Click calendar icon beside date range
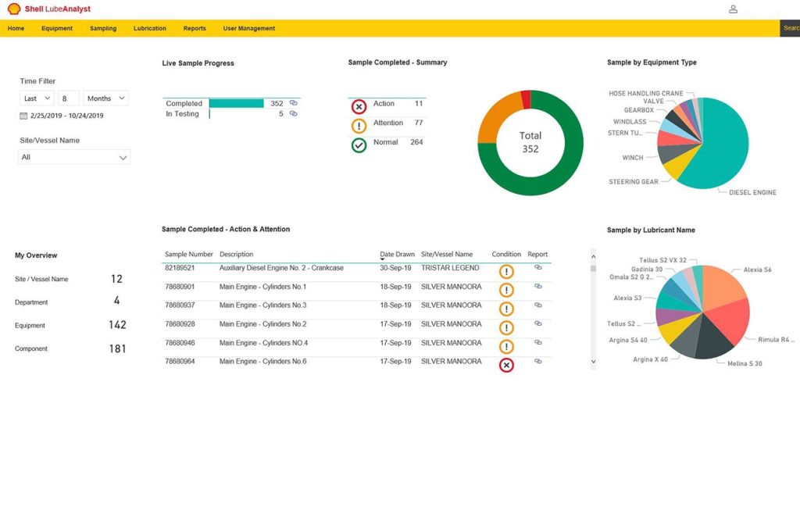Screen dimensions: 800x532 click(x=23, y=116)
